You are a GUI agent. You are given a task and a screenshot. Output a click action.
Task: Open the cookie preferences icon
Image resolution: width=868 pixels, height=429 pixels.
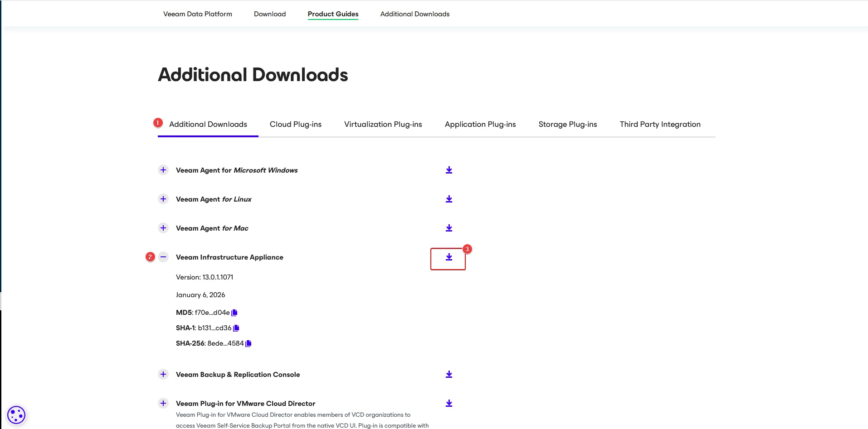click(x=16, y=415)
